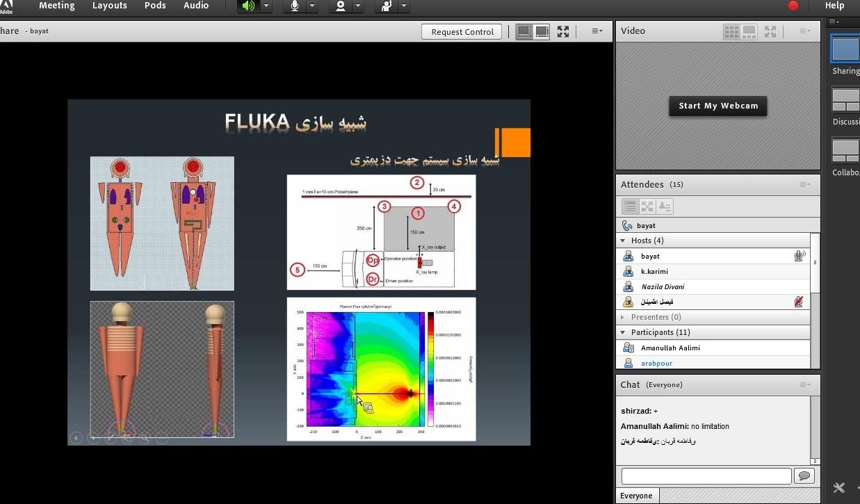Viewport: 860px width, 504px height.
Task: Open the Share pod options menu
Action: pos(597,31)
